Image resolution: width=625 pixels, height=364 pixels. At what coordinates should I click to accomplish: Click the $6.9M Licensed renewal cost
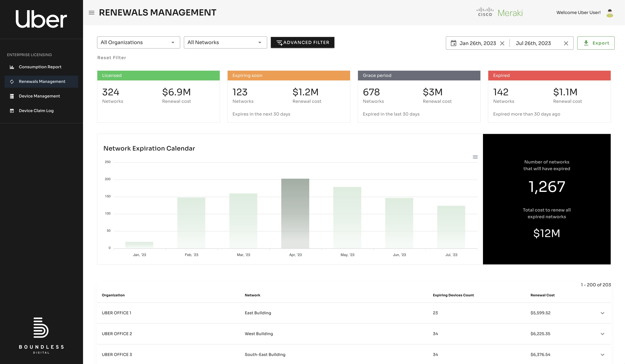tap(176, 92)
